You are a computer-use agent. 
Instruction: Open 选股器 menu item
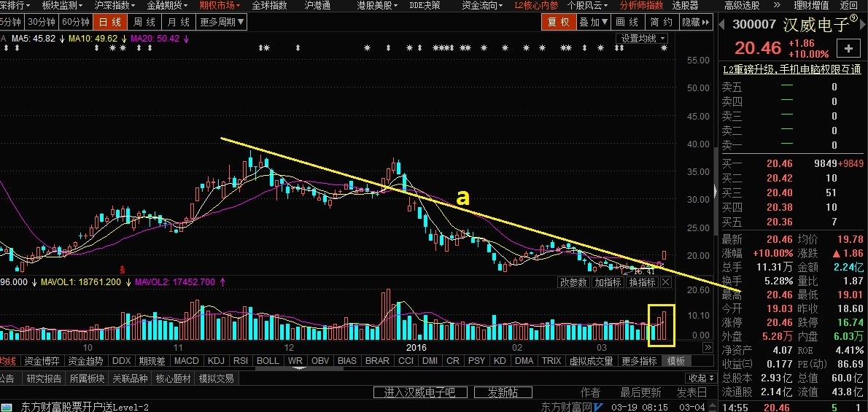pyautogui.click(x=686, y=6)
